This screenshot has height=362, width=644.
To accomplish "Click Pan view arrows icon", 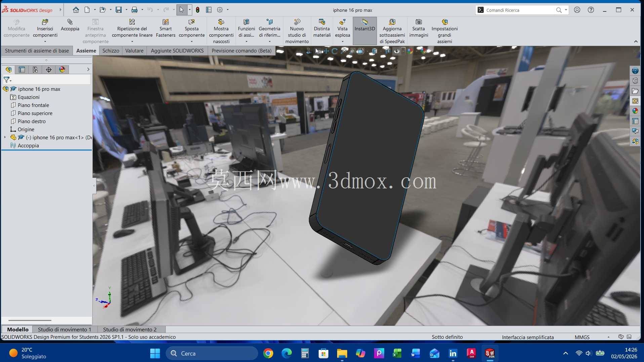I will (x=326, y=51).
